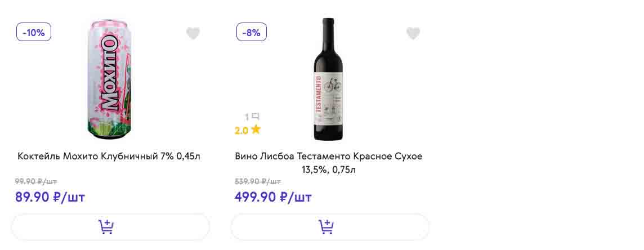The image size is (644, 250).
Task: Open reviews via the comment icon
Action: (256, 117)
